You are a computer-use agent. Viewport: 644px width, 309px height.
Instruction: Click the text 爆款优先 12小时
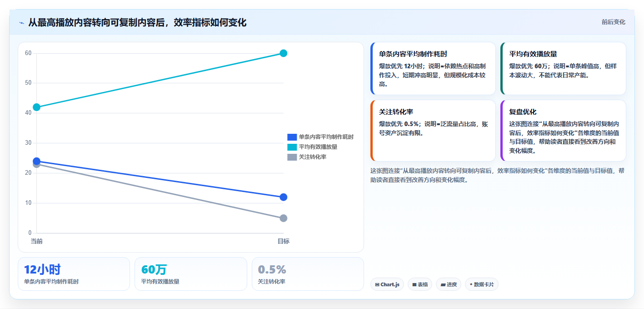400,66
